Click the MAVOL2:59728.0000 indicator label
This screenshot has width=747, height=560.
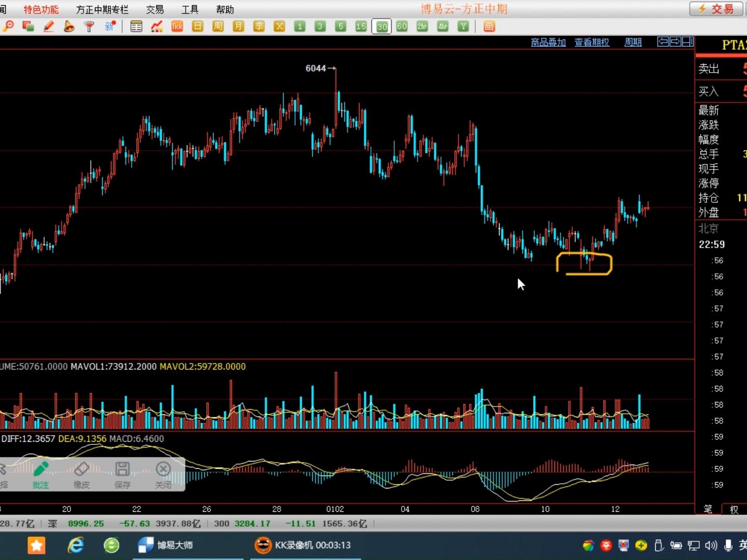pyautogui.click(x=203, y=367)
